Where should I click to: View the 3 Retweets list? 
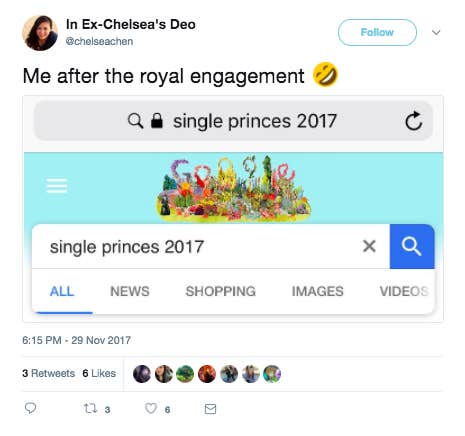pyautogui.click(x=49, y=373)
